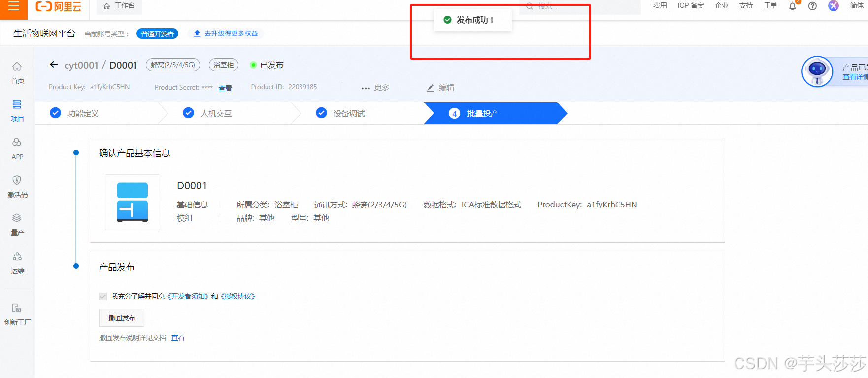Screen dimensions: 868x378
Task: Click the back arrow beside cyt0001
Action: click(x=54, y=65)
